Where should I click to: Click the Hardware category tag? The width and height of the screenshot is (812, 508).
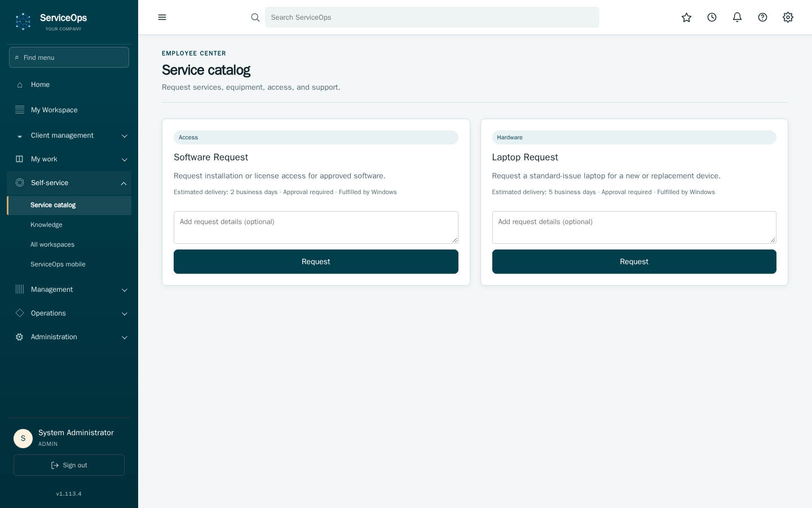tap(634, 138)
